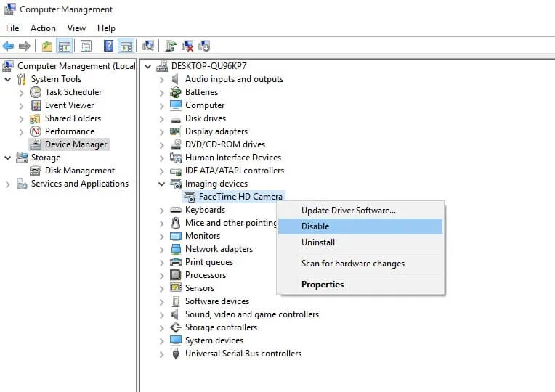Click the Up one level folder icon
The image size is (555, 392).
click(x=47, y=46)
